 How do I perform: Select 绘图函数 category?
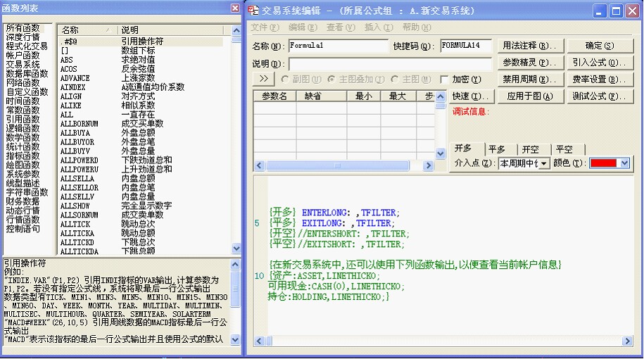[x=23, y=165]
